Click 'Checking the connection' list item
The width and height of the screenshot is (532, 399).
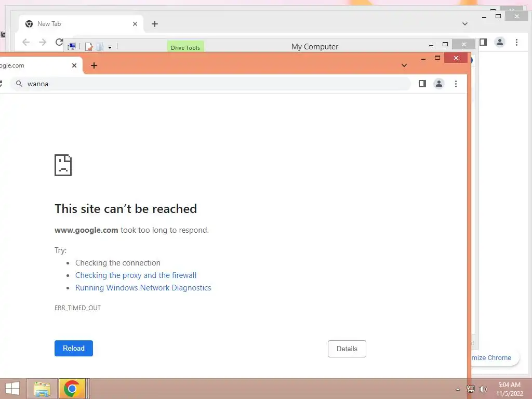pos(118,263)
